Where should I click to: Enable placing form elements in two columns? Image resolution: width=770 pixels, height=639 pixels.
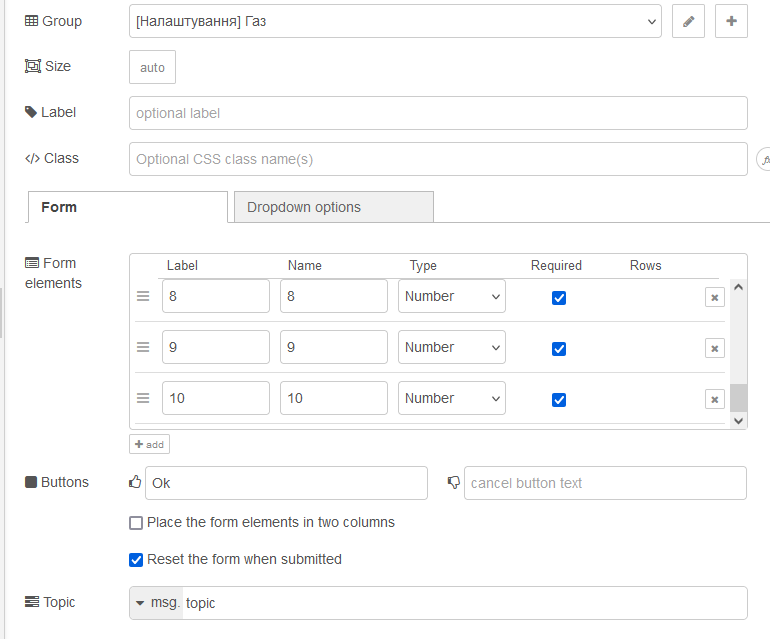click(136, 522)
